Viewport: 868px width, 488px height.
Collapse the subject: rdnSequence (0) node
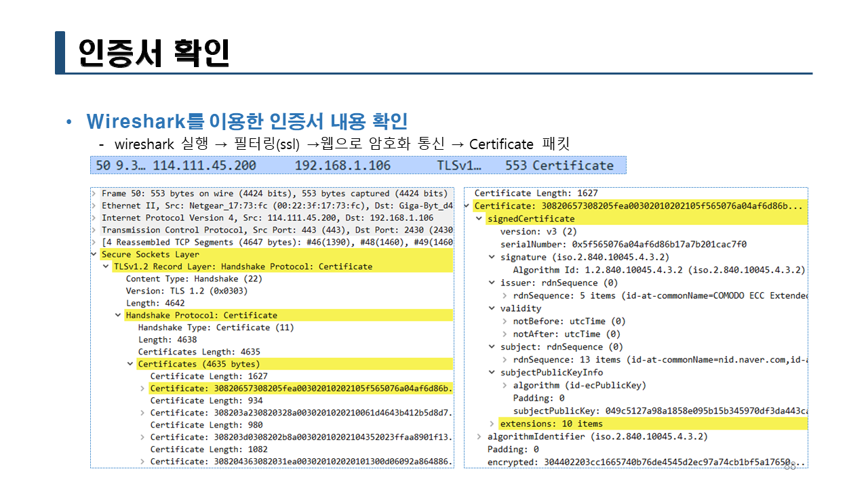click(492, 346)
